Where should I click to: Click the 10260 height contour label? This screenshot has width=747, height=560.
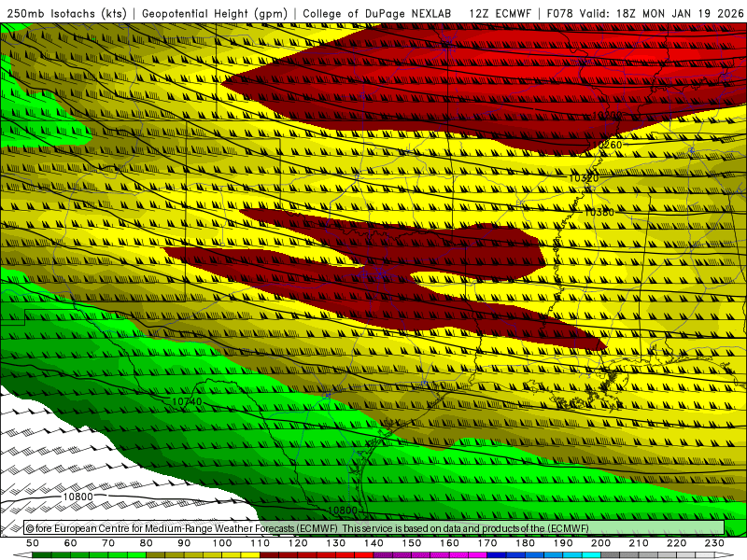click(606, 145)
